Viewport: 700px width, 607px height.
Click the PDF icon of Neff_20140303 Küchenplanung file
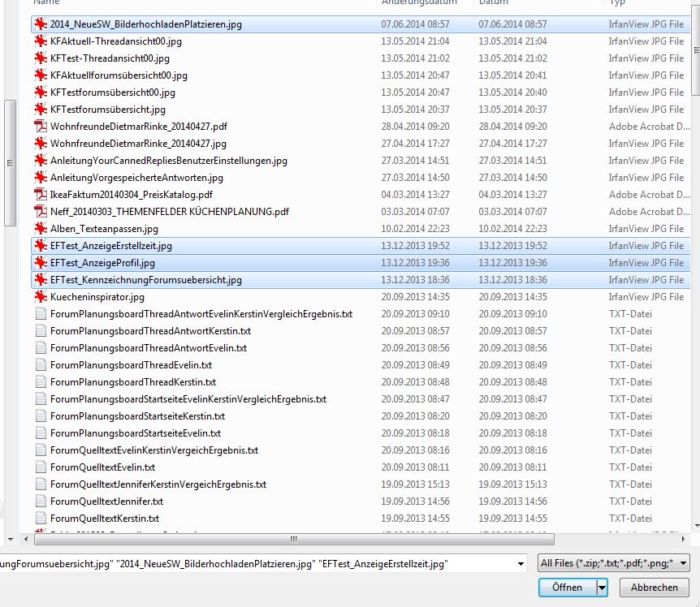[41, 212]
